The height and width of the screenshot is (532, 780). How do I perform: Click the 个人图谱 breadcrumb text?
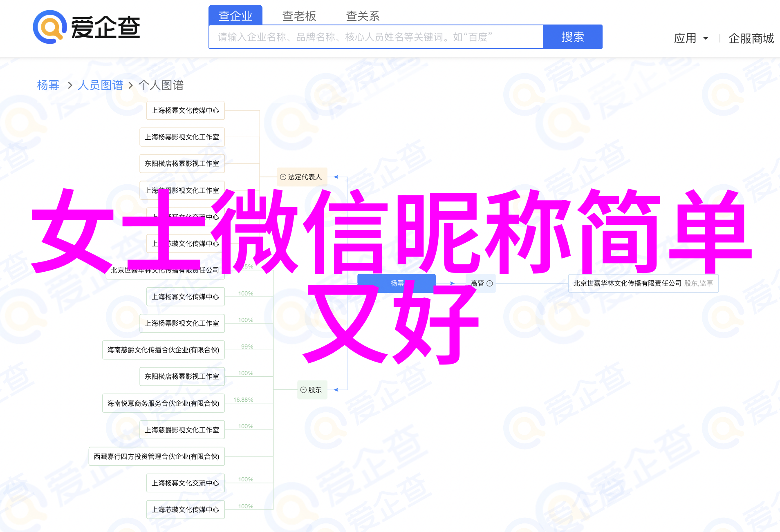pos(161,85)
